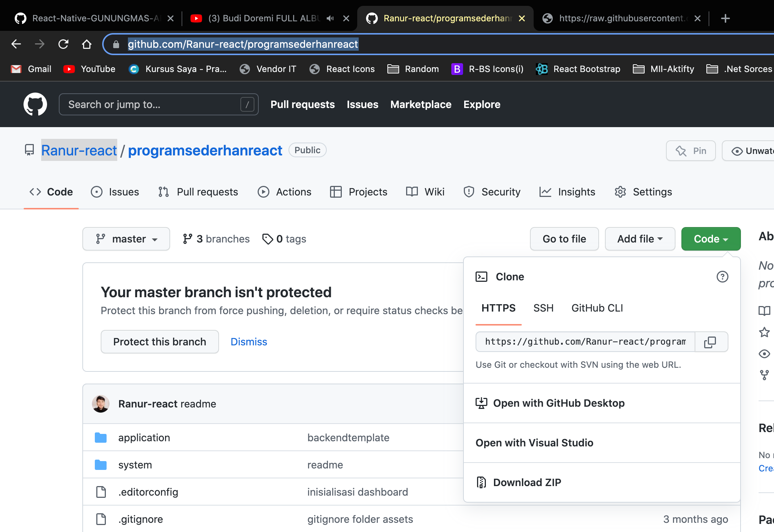Expand the master branch dropdown
The height and width of the screenshot is (532, 774).
pyautogui.click(x=126, y=239)
